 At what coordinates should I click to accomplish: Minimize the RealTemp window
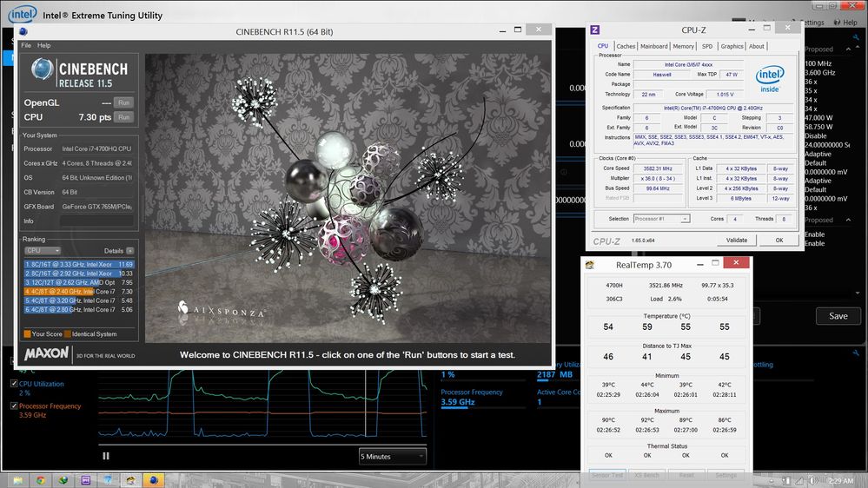700,264
